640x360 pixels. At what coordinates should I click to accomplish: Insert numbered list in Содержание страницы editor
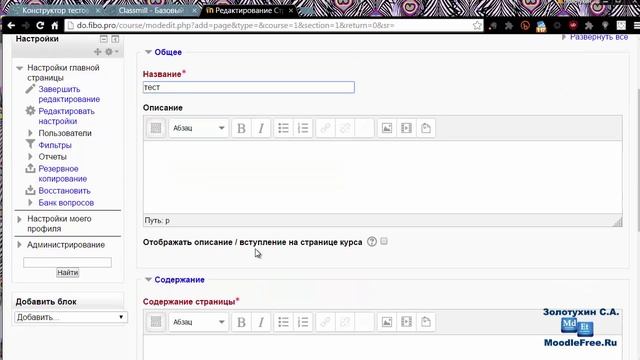click(303, 322)
